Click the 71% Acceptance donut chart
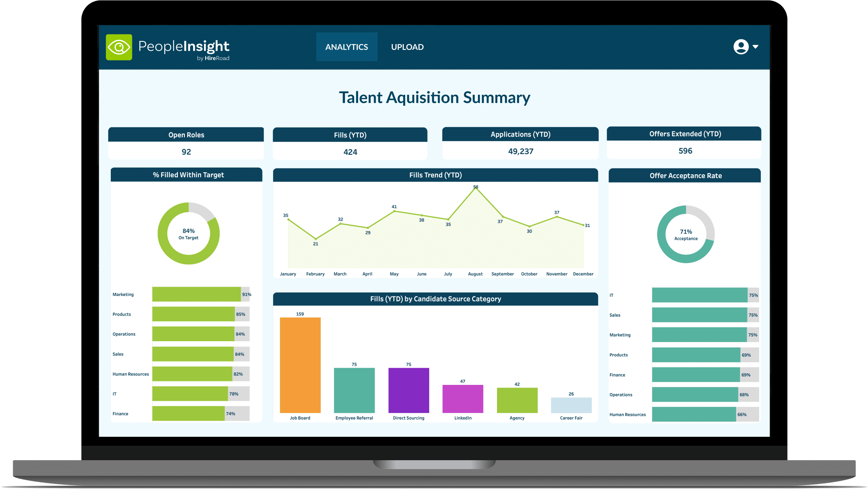Screen dimensions: 868x489 point(686,234)
